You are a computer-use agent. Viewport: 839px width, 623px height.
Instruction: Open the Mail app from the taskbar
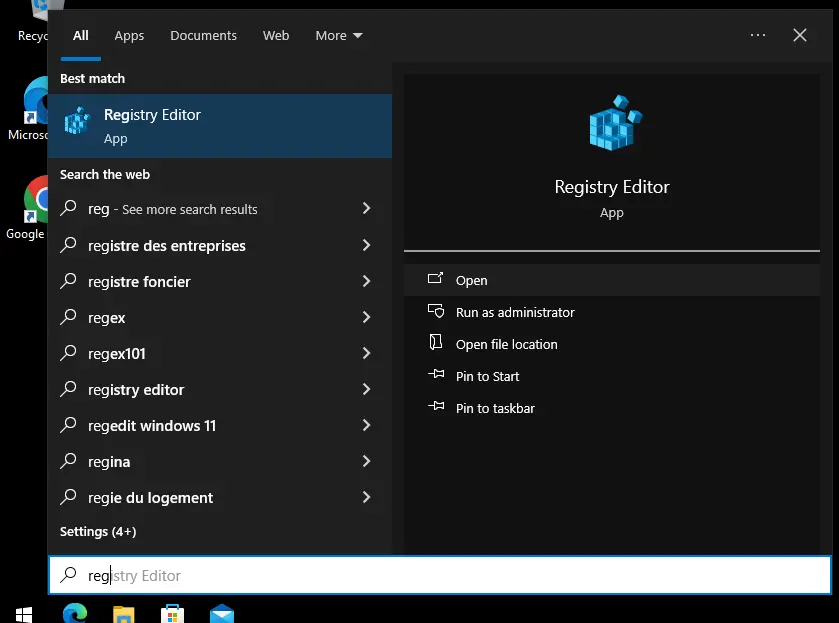pos(222,614)
